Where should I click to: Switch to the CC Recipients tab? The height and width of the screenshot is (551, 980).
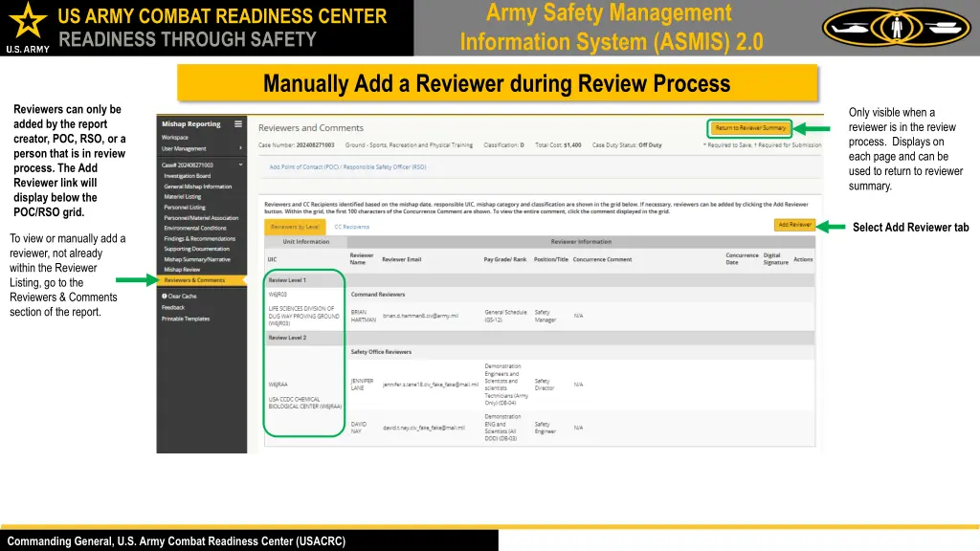(x=352, y=227)
